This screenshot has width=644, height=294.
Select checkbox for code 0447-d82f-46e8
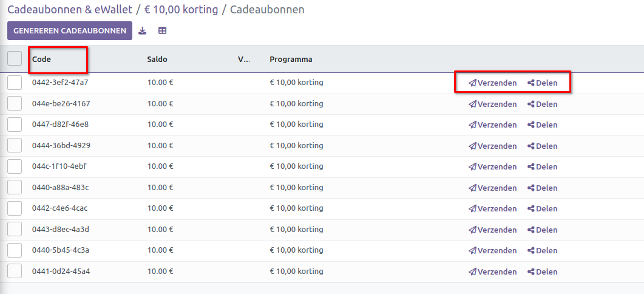[15, 125]
